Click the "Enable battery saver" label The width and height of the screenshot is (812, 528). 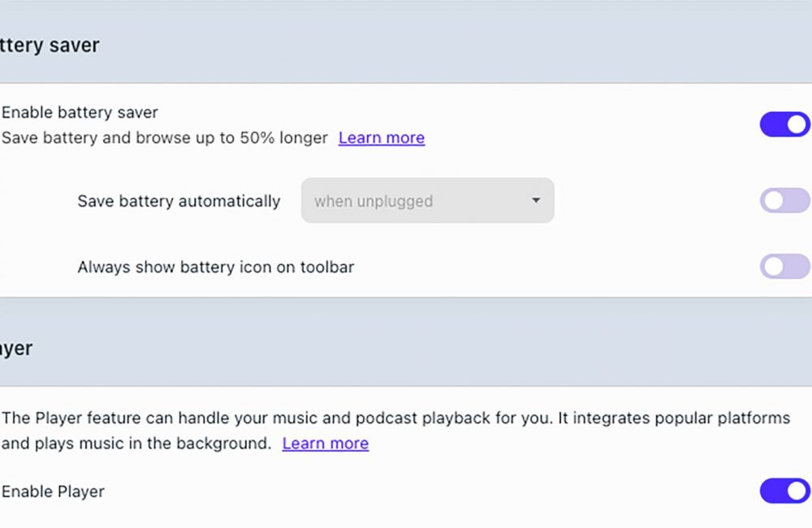80,113
